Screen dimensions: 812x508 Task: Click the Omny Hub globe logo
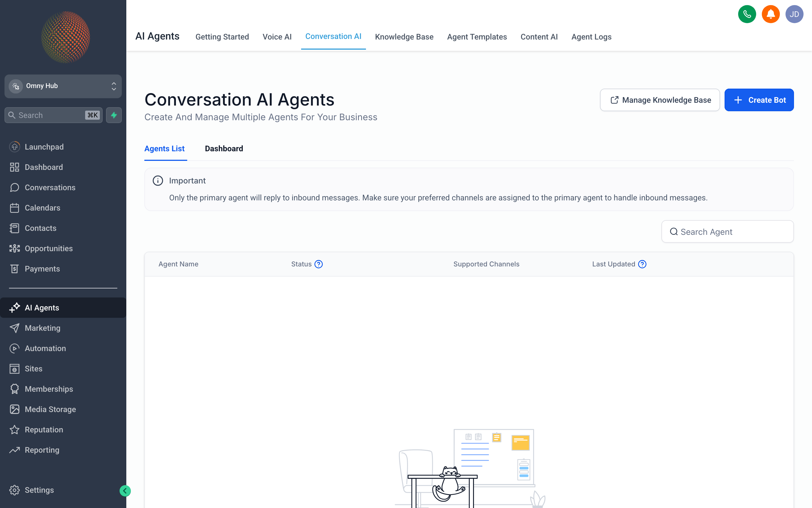[65, 37]
